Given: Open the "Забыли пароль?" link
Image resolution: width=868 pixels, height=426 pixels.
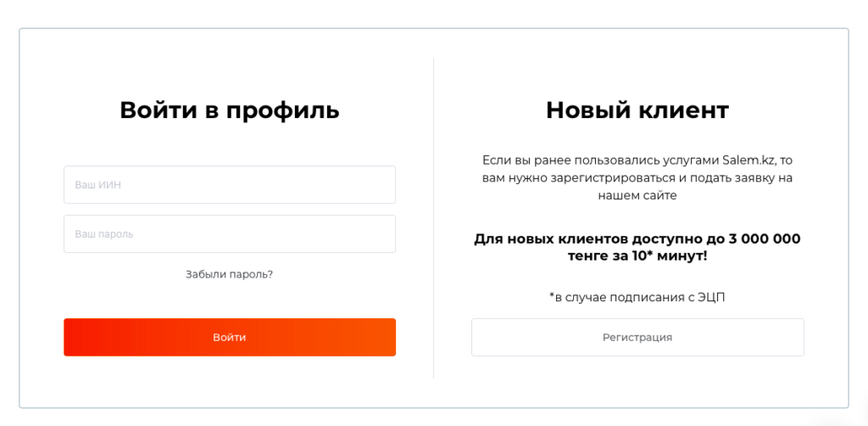Looking at the screenshot, I should tap(229, 275).
